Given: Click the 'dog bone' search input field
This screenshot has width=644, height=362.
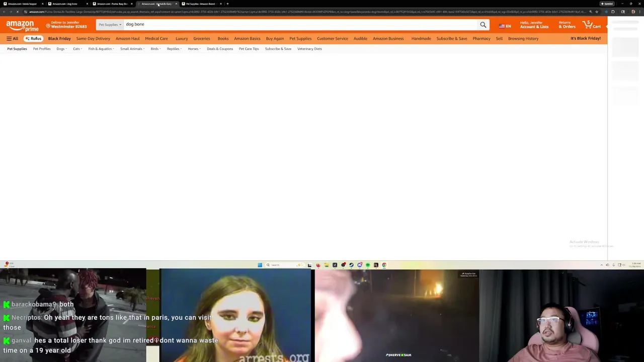Looking at the screenshot, I should [300, 25].
